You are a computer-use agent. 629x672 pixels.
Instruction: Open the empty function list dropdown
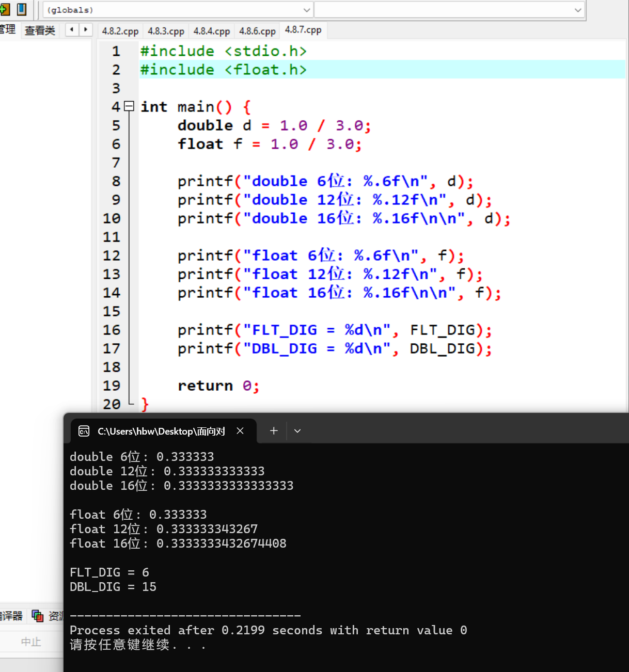449,10
